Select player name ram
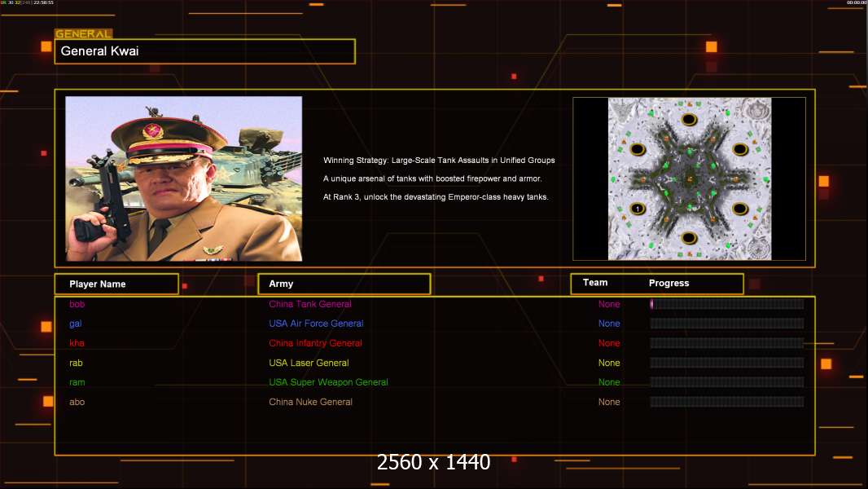The image size is (868, 489). tap(77, 382)
